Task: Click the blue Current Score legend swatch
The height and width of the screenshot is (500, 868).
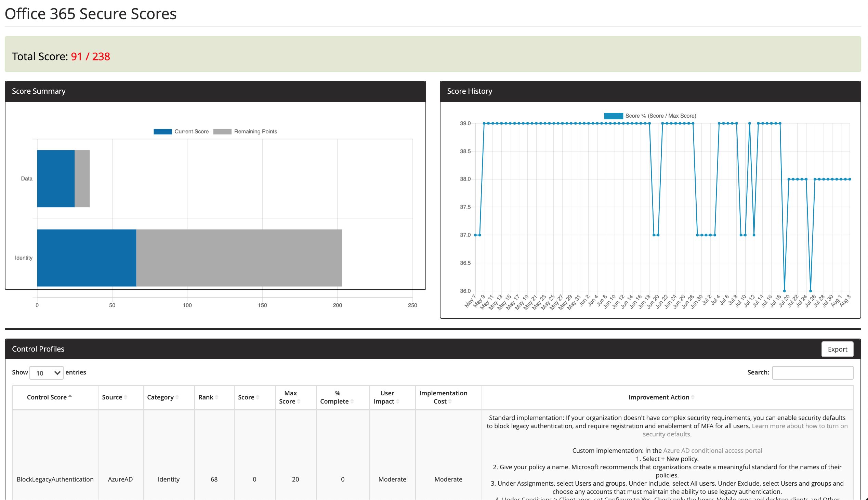Action: point(162,131)
